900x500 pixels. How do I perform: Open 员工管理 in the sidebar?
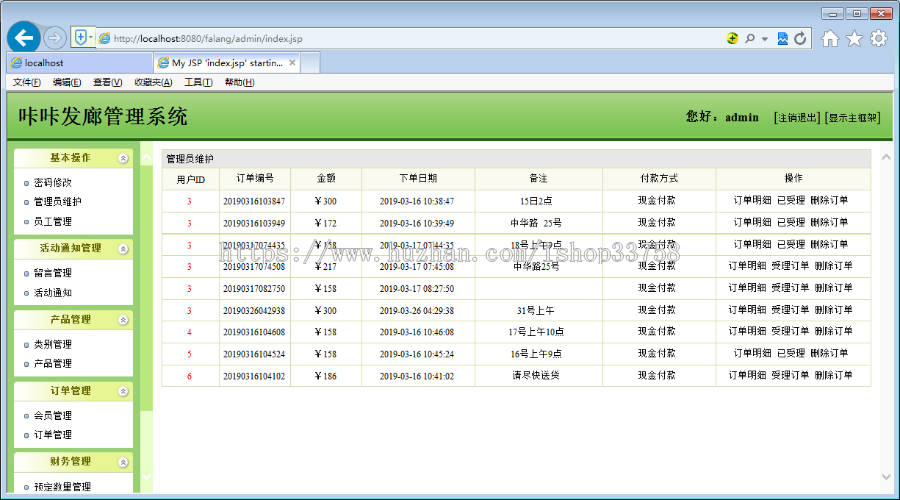52,222
